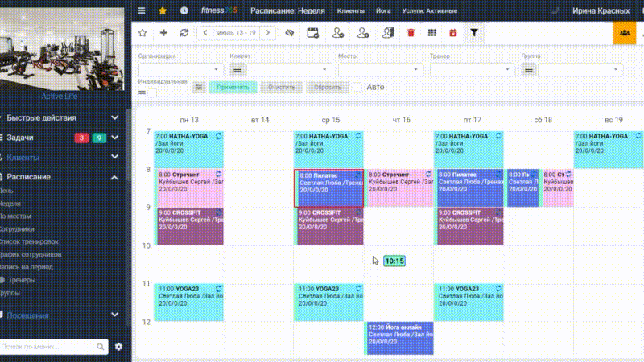Open the Йога top menu item
The image size is (644, 362).
point(383,11)
